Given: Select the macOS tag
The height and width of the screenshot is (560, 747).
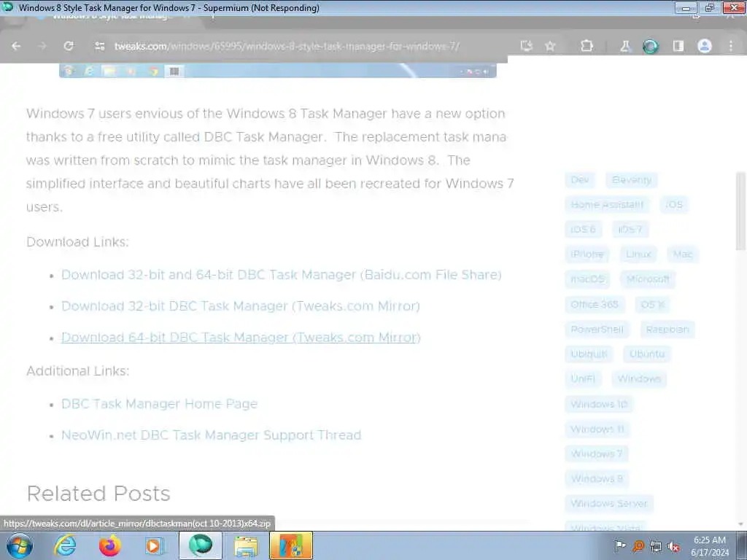Looking at the screenshot, I should 587,279.
